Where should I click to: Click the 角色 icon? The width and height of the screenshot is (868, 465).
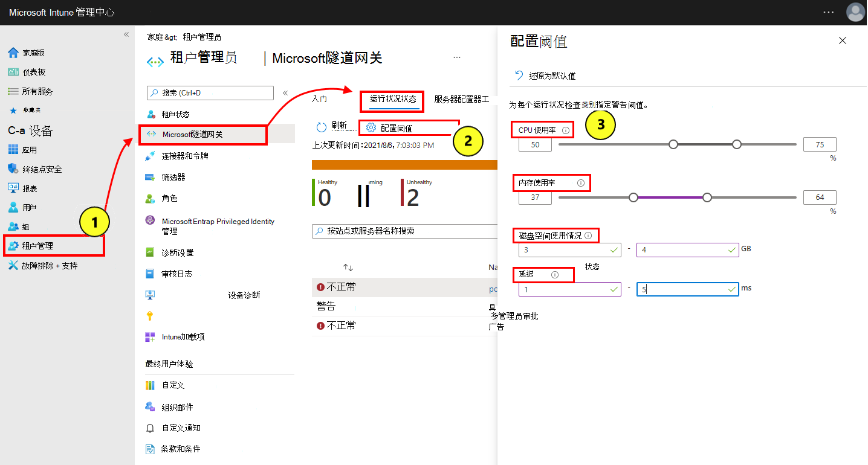(x=150, y=198)
